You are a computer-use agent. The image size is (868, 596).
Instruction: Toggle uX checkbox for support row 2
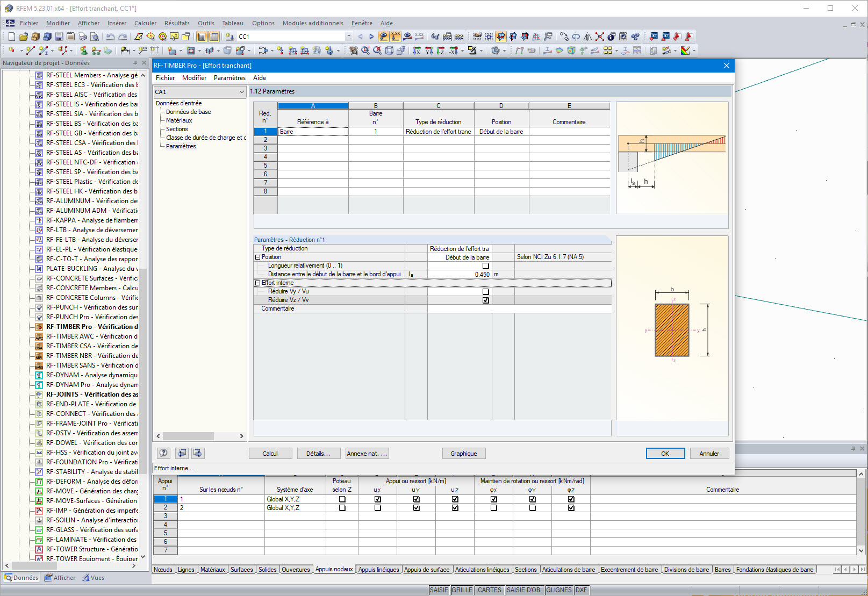tap(378, 508)
